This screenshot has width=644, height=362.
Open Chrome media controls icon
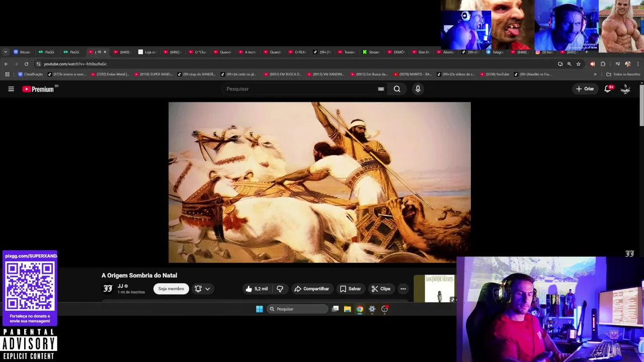click(x=618, y=64)
